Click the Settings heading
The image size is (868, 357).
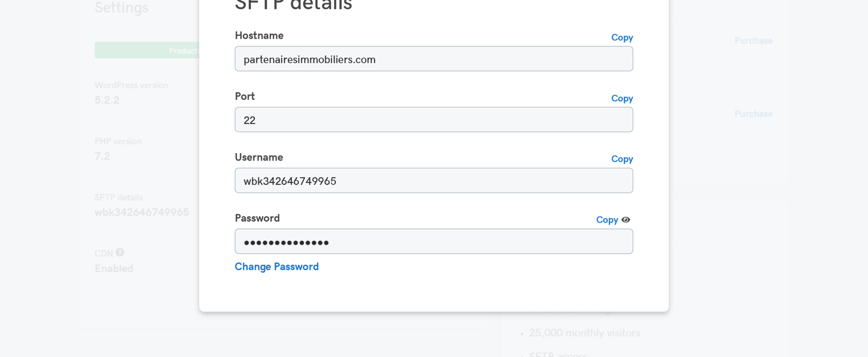point(121,8)
